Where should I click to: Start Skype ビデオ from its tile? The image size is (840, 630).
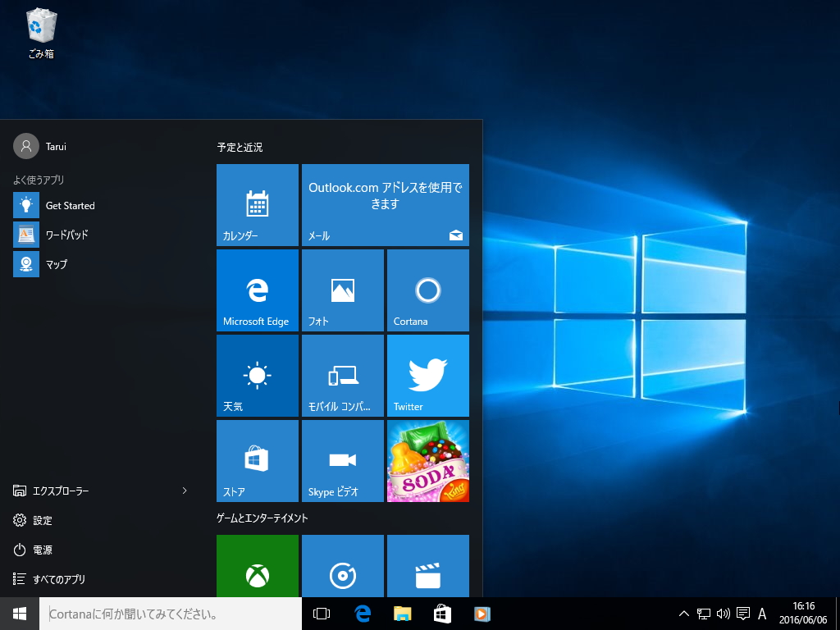tap(342, 460)
